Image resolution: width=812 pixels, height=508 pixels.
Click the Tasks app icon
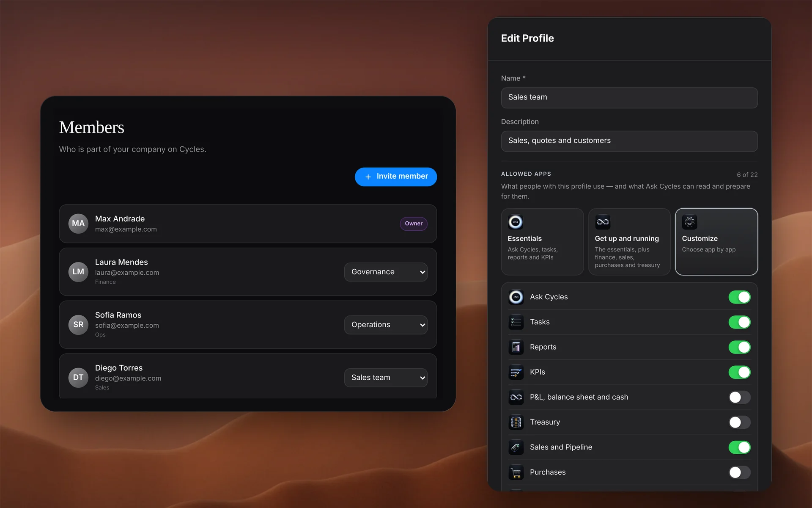516,322
